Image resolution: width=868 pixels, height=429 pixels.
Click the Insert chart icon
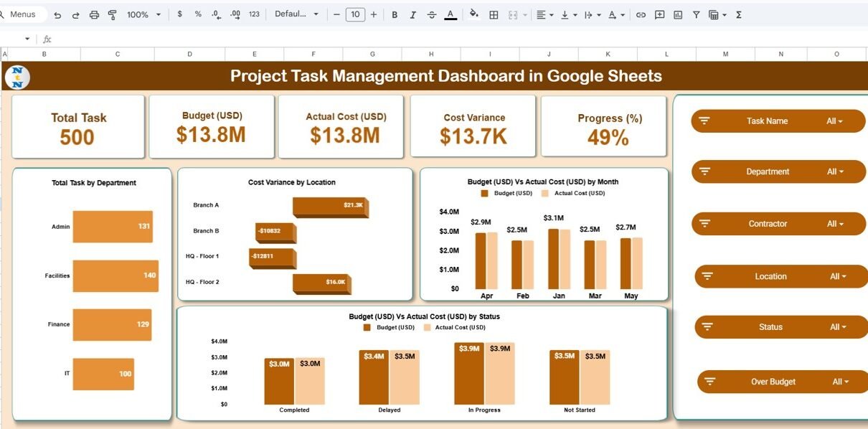coord(678,14)
